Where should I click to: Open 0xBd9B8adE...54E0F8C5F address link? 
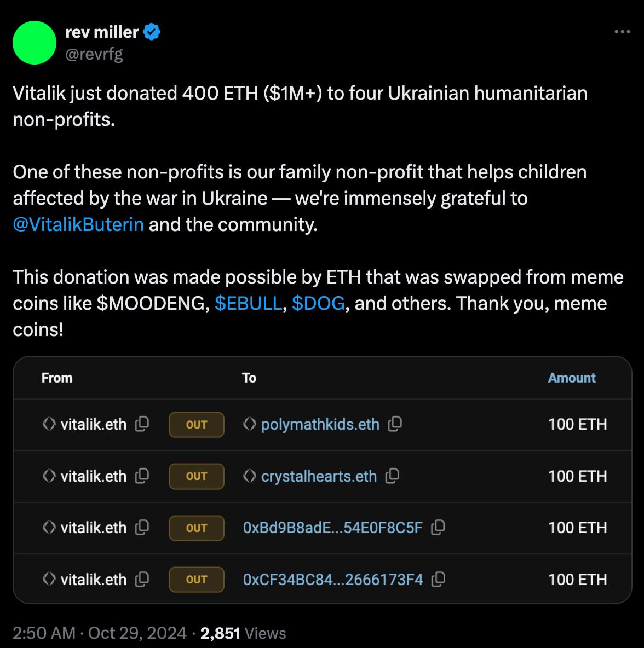tap(332, 528)
